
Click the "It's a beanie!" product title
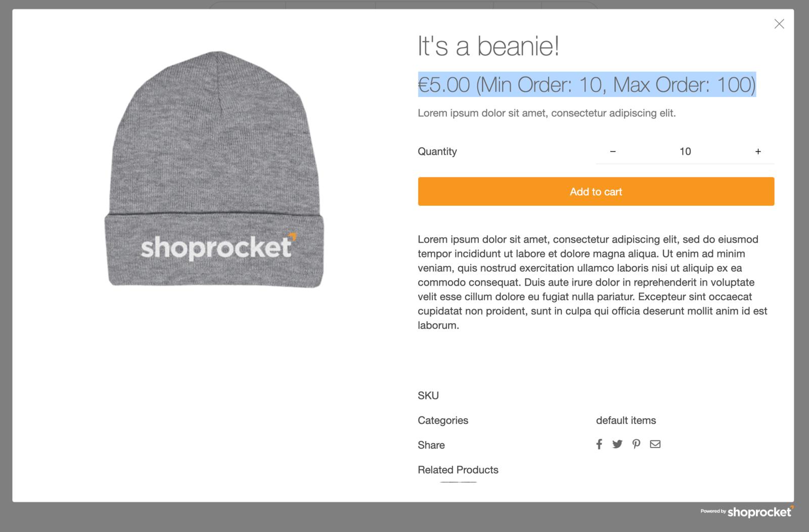[488, 46]
